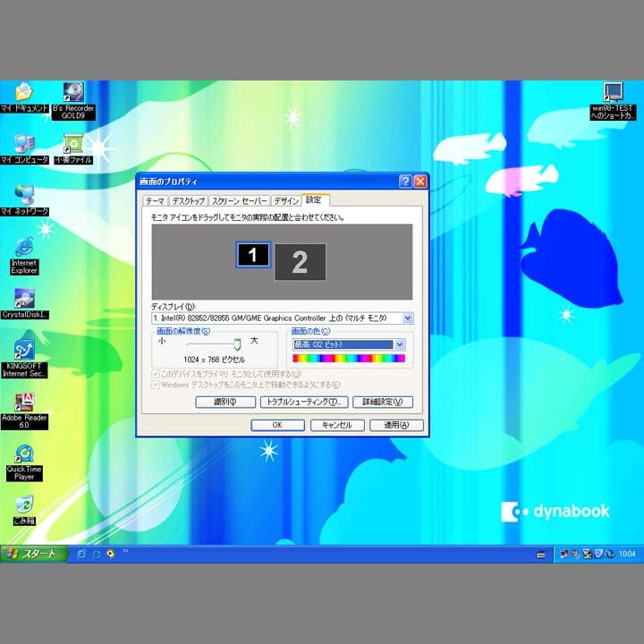The width and height of the screenshot is (644, 644).
Task: Open 詳細設定 advanced settings
Action: tap(383, 402)
